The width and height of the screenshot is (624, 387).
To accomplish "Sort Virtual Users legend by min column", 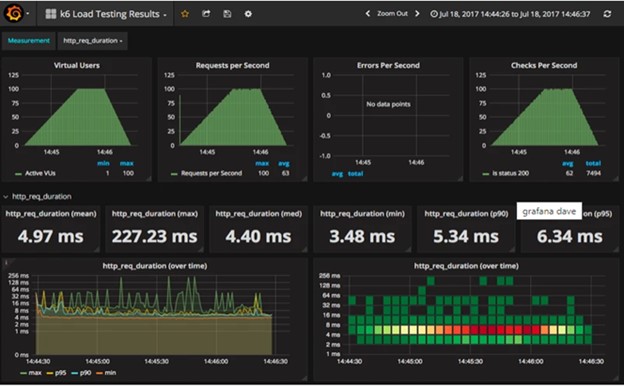I will coord(103,163).
